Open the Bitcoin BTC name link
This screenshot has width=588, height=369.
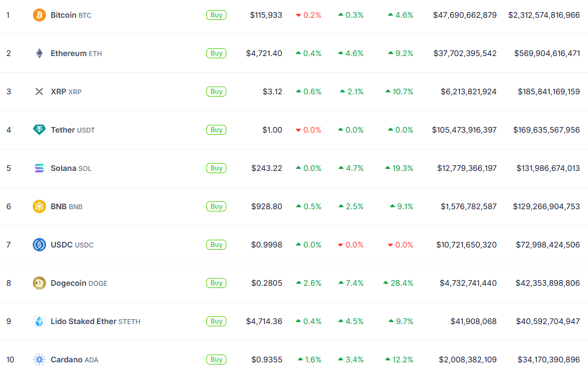click(x=70, y=15)
